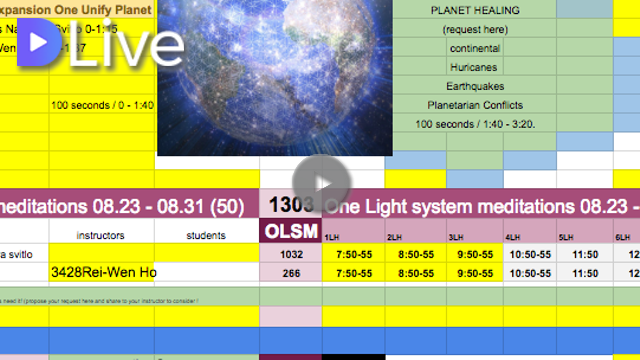This screenshot has width=640, height=360.
Task: Select the 'One Light system meditations' banner
Action: click(481, 203)
